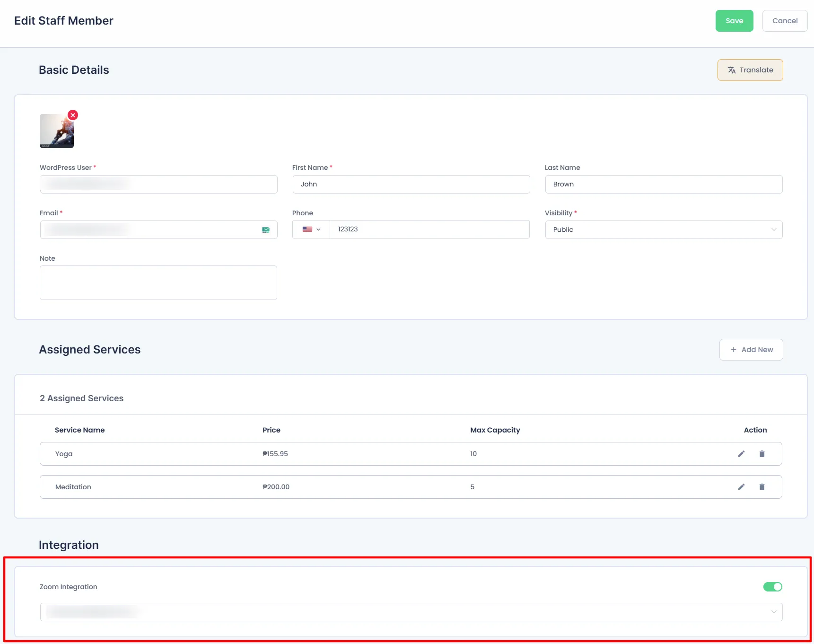The image size is (814, 644).
Task: Click the email envelope icon in Email field
Action: click(266, 229)
